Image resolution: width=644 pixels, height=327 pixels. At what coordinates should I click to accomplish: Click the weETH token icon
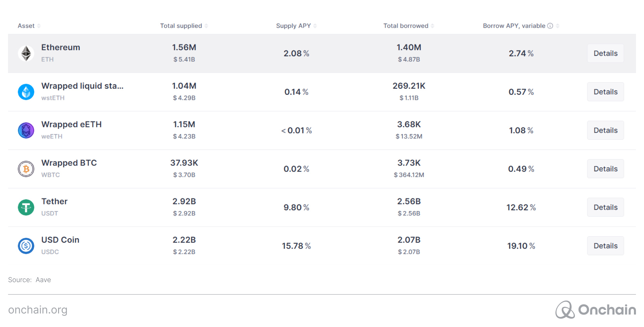[x=26, y=130]
